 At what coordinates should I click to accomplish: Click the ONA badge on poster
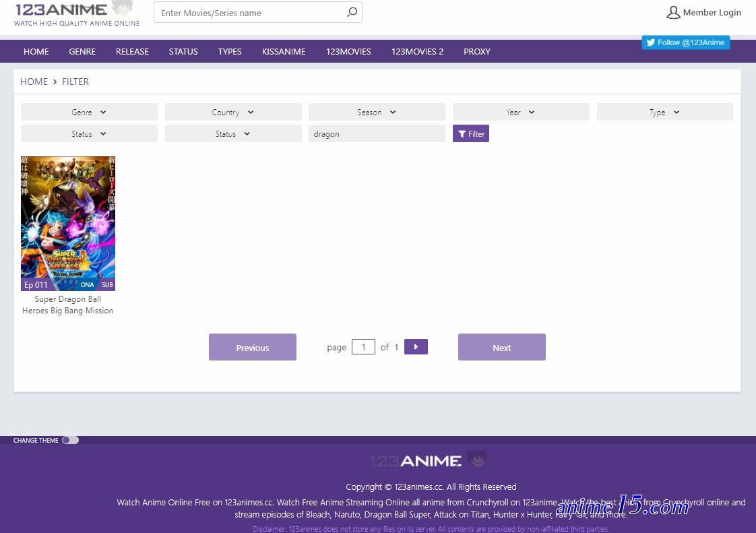[88, 284]
